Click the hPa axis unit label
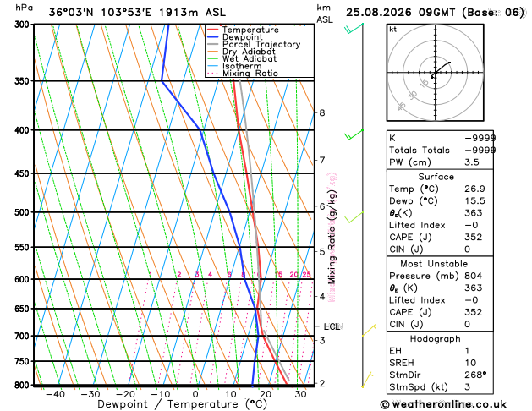This screenshot has height=411, width=532. click(25, 8)
